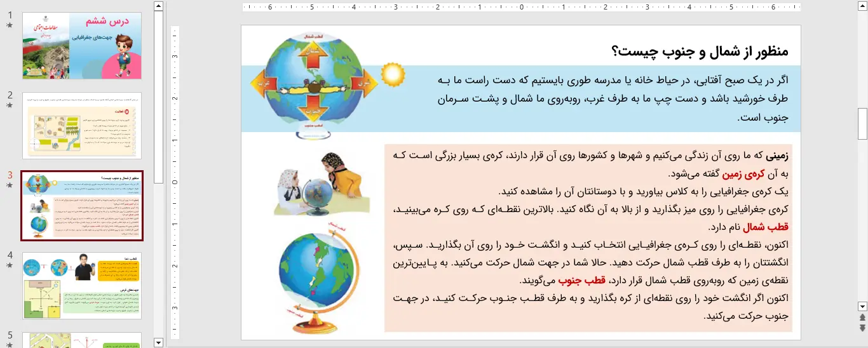868x348 pixels.
Task: Click the main editor scroll-down arrow
Action: point(862,306)
